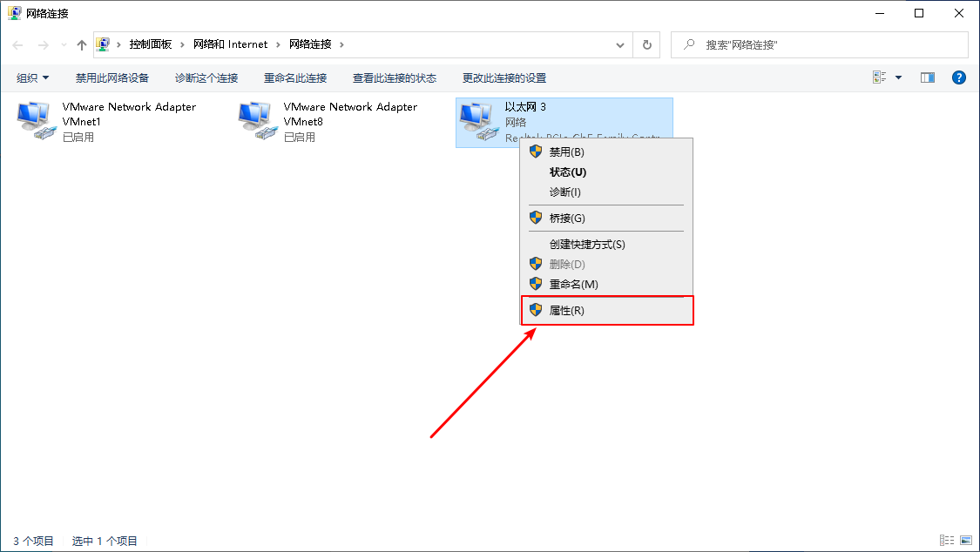Click 重命名(M) in the context menu
980x552 pixels.
click(573, 285)
